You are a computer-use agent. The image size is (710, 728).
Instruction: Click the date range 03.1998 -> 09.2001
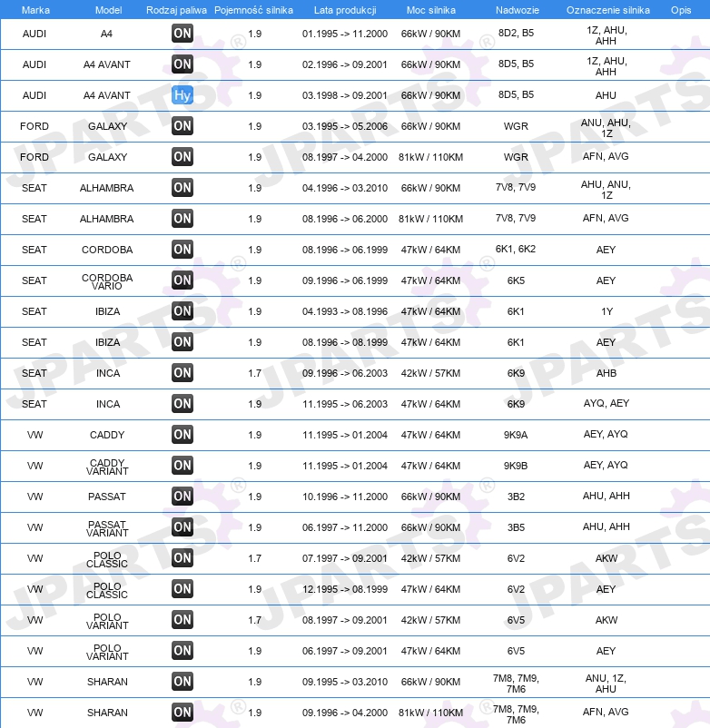click(344, 95)
